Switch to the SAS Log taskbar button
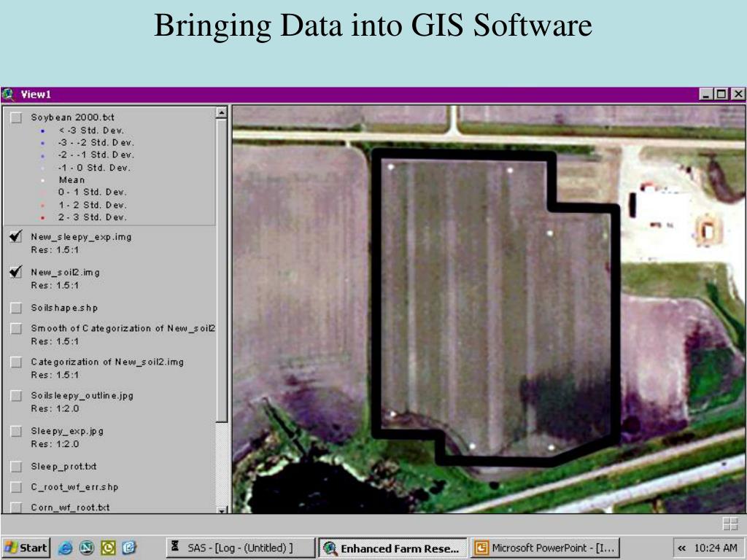The image size is (747, 560). pyautogui.click(x=241, y=548)
